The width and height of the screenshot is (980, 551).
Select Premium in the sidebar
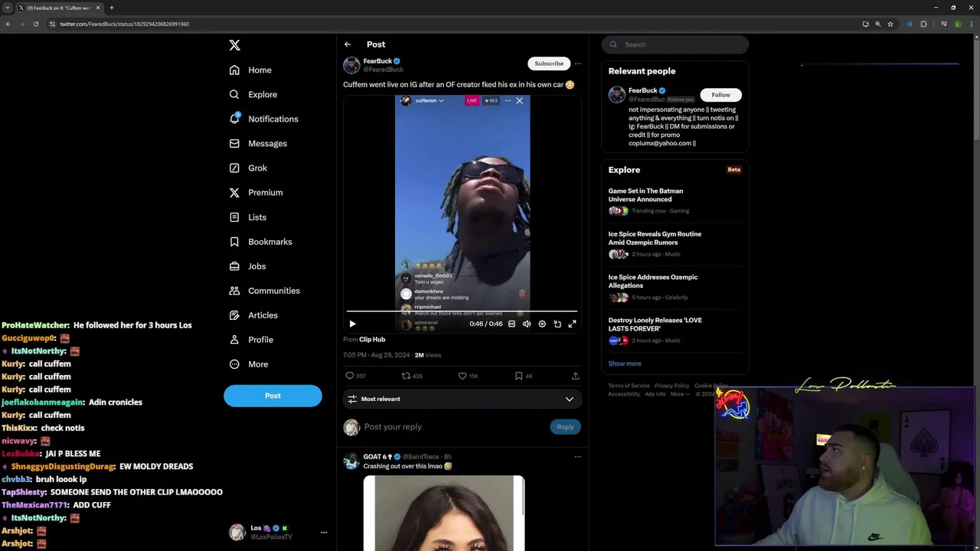tap(256, 192)
